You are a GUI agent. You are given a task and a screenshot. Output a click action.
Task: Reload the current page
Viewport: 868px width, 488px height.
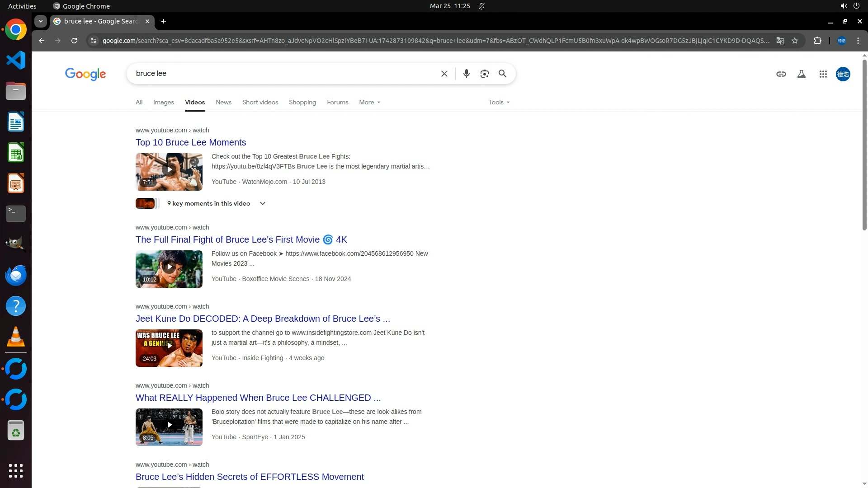(x=74, y=41)
